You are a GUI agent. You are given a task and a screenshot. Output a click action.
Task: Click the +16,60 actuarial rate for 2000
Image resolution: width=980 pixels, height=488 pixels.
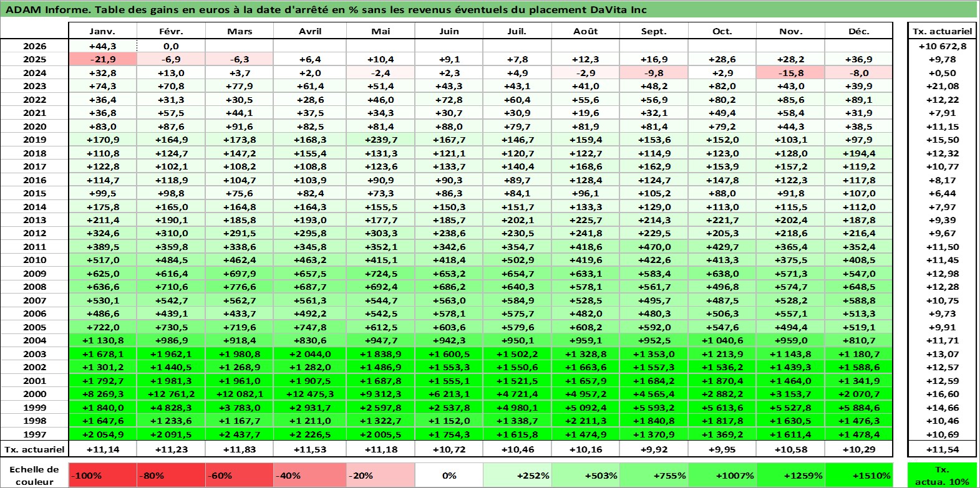942,394
